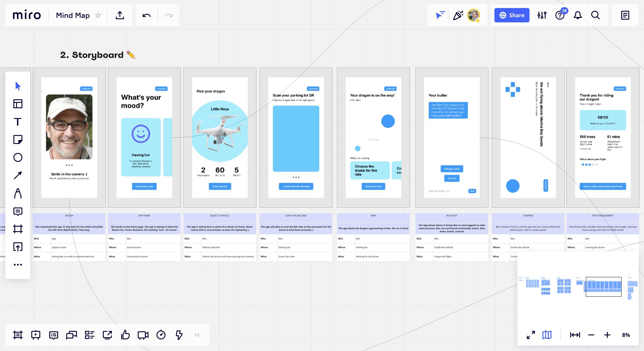This screenshot has height=351, width=644.
Task: Start the timer from bottom toolbar
Action: (x=161, y=335)
